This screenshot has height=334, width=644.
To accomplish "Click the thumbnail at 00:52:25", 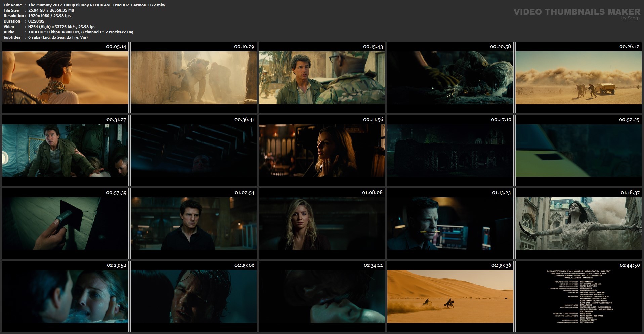I will pos(578,151).
